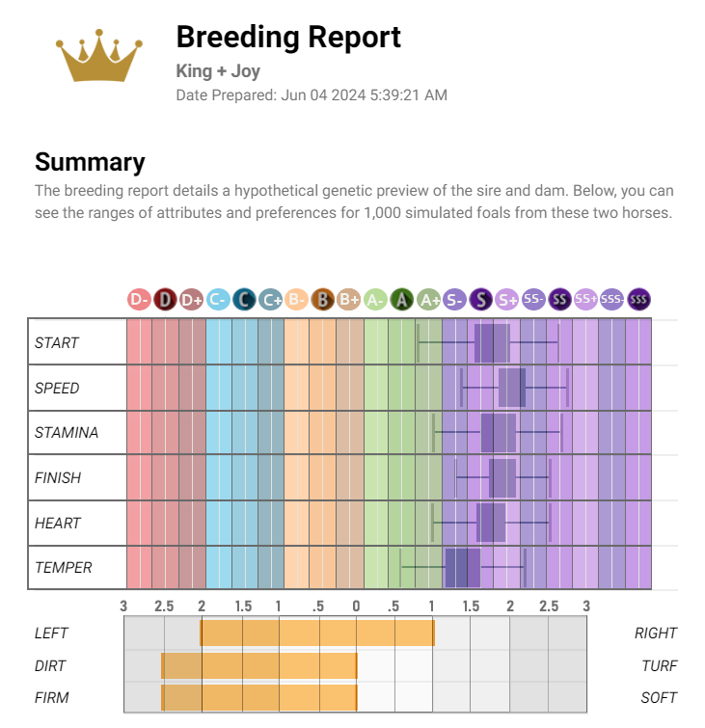Click the SPEED row box plot
The width and height of the screenshot is (705, 728).
coord(511,388)
